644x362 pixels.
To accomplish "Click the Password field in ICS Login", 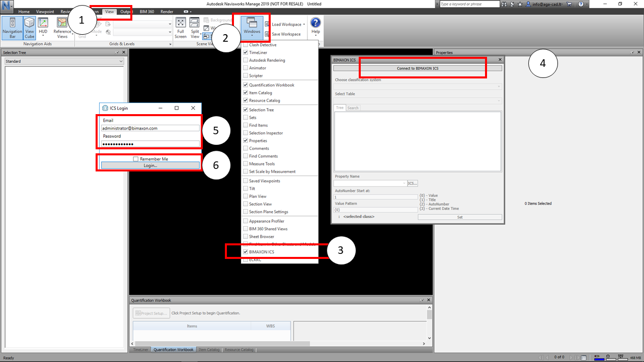I will coord(150,144).
